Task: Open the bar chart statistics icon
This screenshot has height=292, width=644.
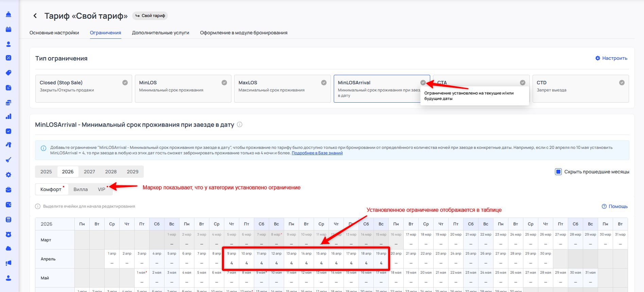Action: (x=8, y=117)
